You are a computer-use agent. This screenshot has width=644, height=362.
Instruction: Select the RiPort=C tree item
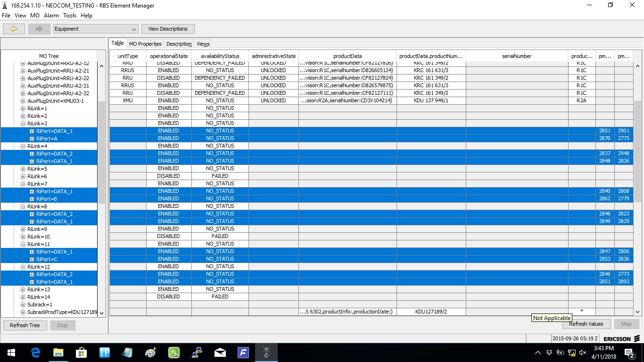[x=47, y=259]
